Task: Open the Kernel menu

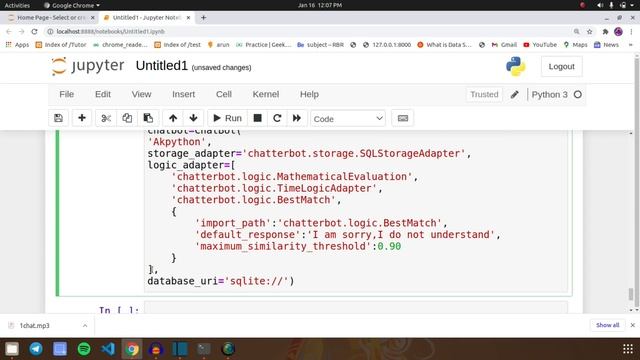Action: coord(266,94)
